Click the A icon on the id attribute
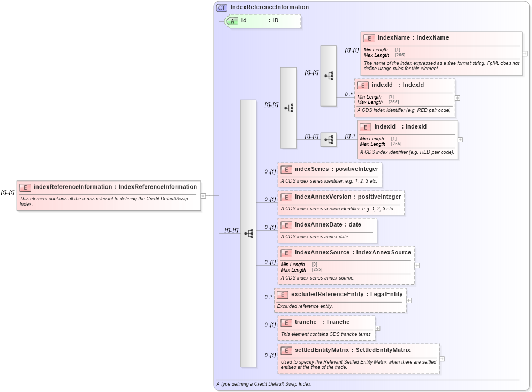 click(233, 21)
